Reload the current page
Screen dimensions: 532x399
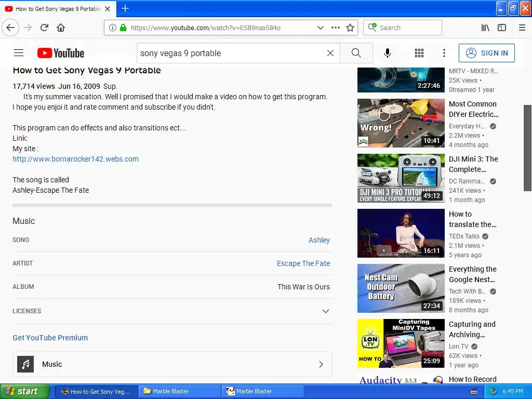tap(44, 28)
